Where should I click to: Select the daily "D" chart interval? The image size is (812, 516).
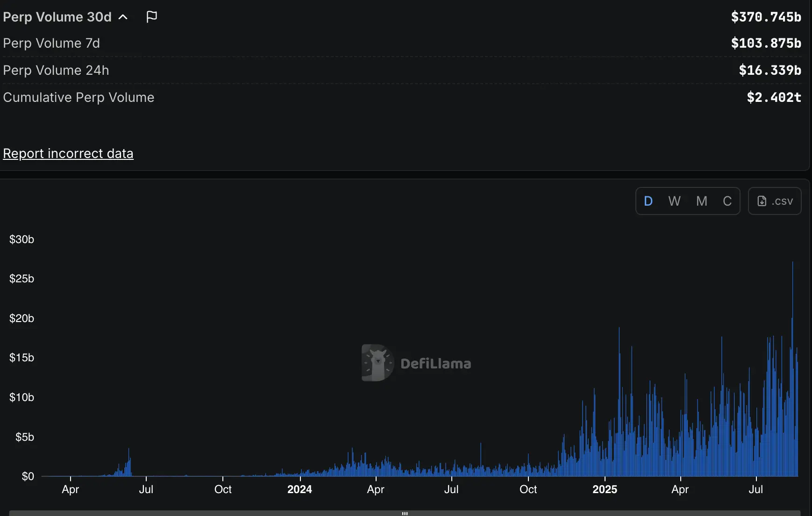[x=648, y=201]
